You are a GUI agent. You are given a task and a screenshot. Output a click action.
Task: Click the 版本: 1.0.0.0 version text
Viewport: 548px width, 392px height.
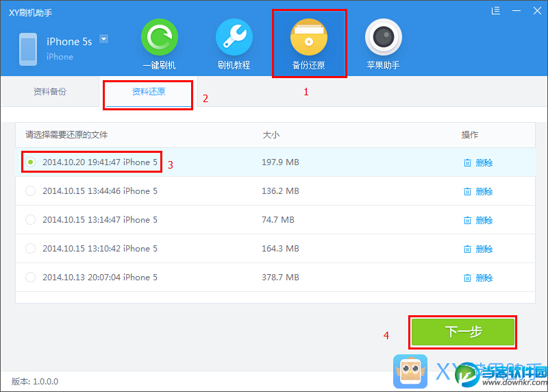pos(35,382)
